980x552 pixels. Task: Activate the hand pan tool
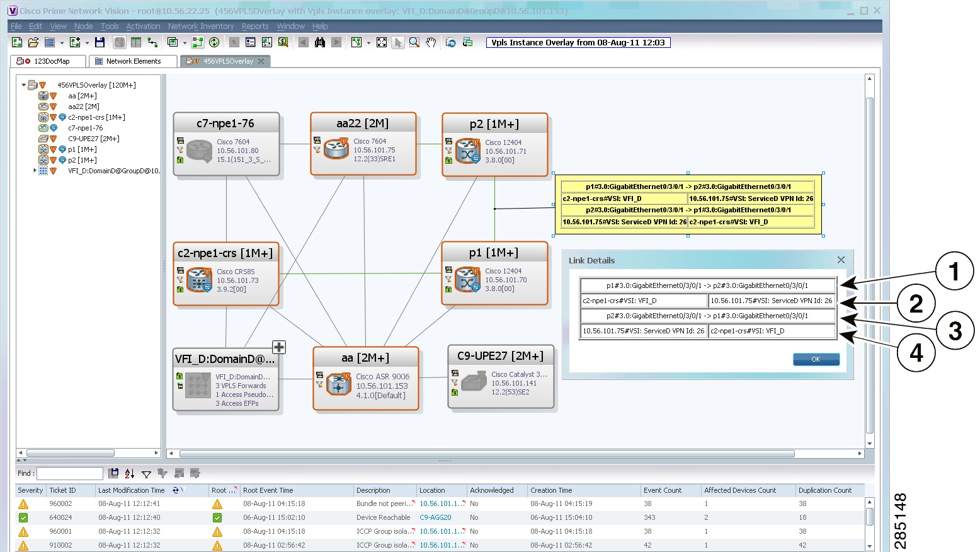[431, 42]
